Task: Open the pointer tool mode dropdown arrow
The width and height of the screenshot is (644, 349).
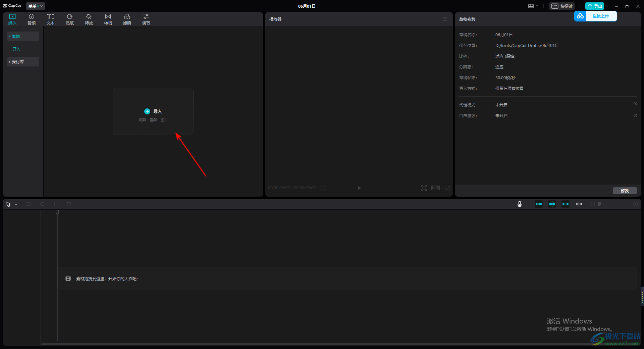Action: [x=16, y=204]
